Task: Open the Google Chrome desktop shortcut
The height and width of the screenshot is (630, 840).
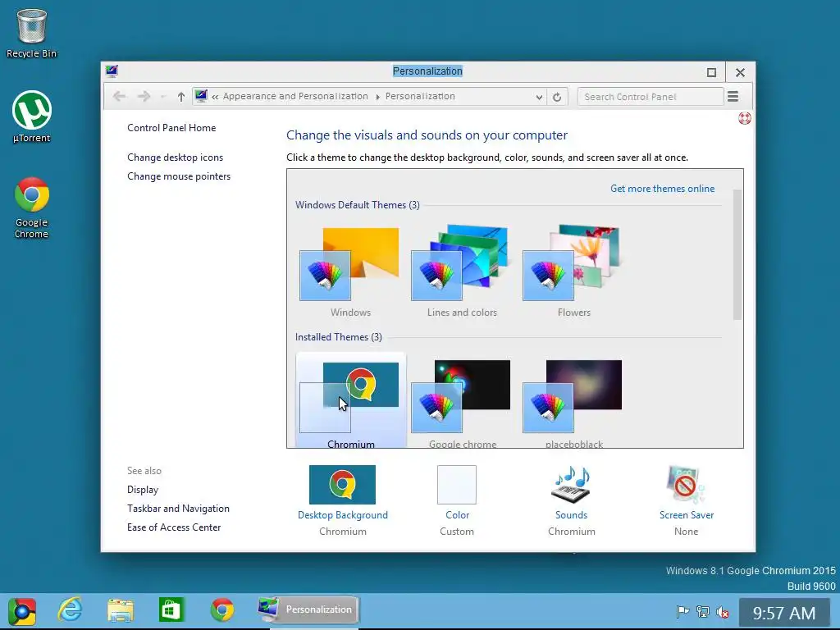Action: coord(32,208)
